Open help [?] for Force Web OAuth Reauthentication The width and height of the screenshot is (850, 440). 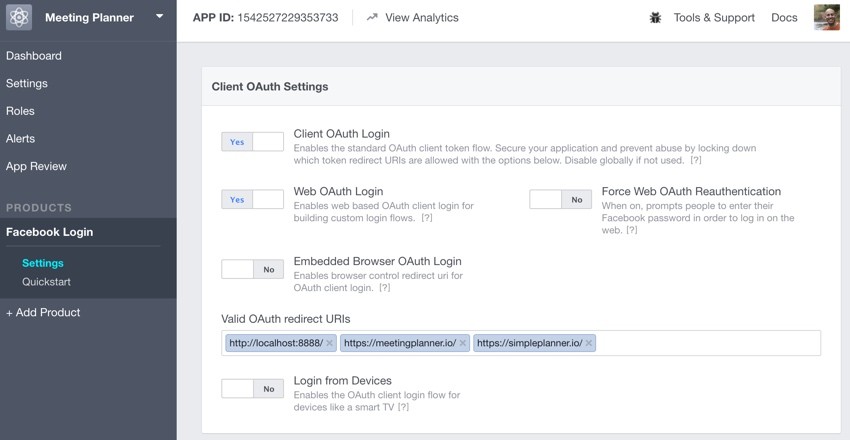pos(632,230)
